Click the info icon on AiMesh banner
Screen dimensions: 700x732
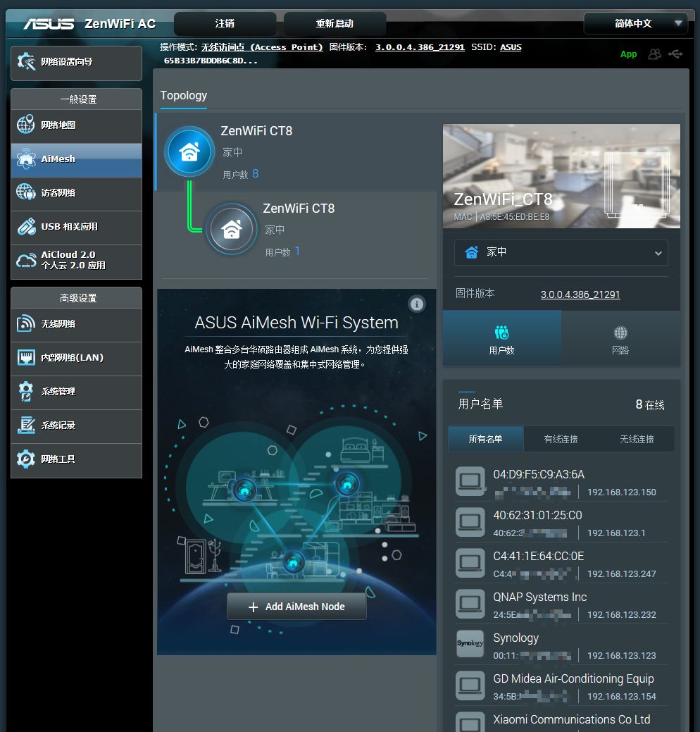[417, 304]
